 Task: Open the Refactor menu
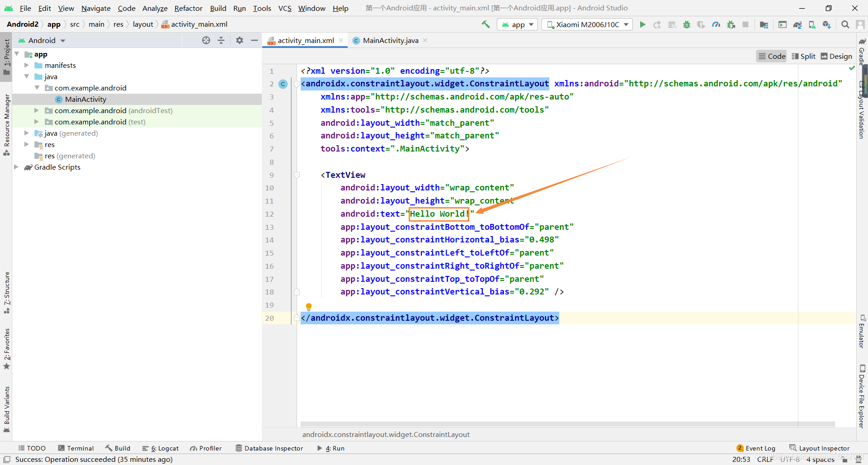point(188,8)
